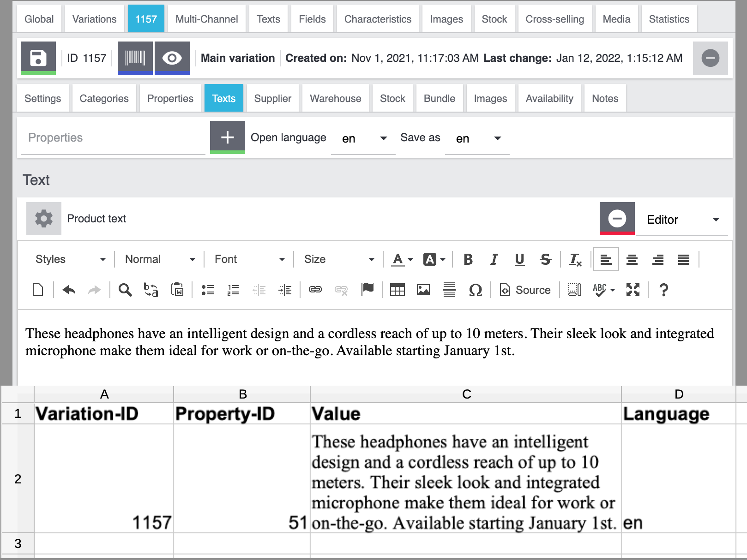This screenshot has width=747, height=560.
Task: Open the Availability tab
Action: 549,98
